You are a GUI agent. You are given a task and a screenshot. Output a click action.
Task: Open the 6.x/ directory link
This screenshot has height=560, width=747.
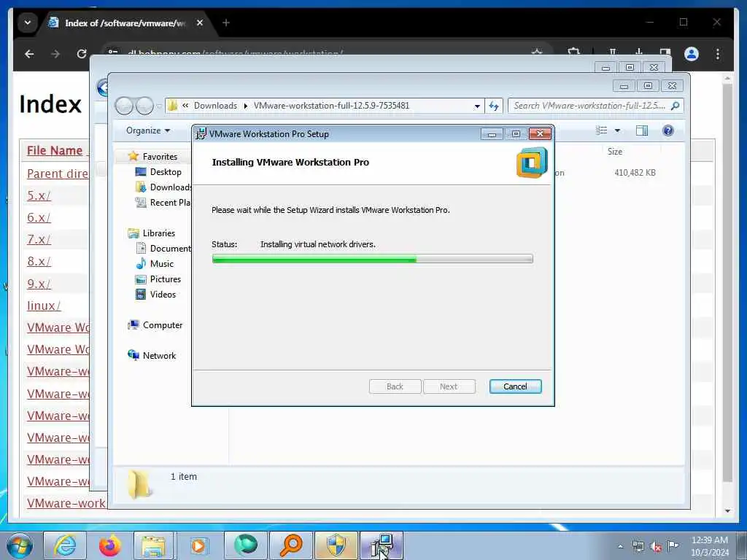pyautogui.click(x=39, y=217)
